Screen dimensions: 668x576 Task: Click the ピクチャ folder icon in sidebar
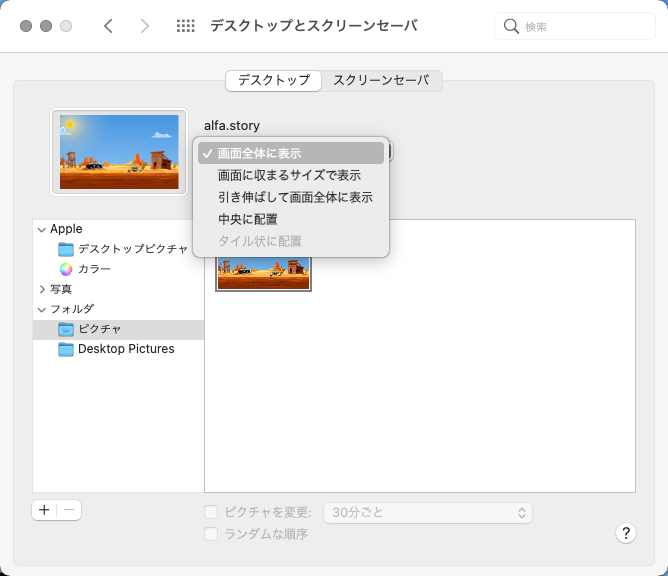pyautogui.click(x=66, y=329)
